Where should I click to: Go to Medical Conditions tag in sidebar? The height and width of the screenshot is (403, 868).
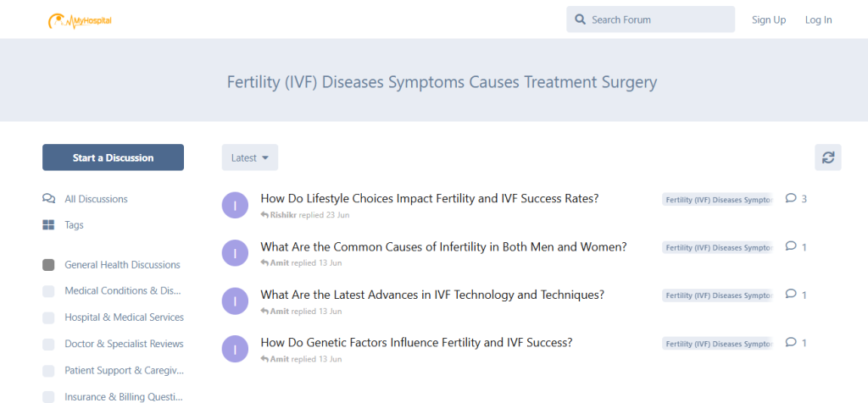[124, 291]
